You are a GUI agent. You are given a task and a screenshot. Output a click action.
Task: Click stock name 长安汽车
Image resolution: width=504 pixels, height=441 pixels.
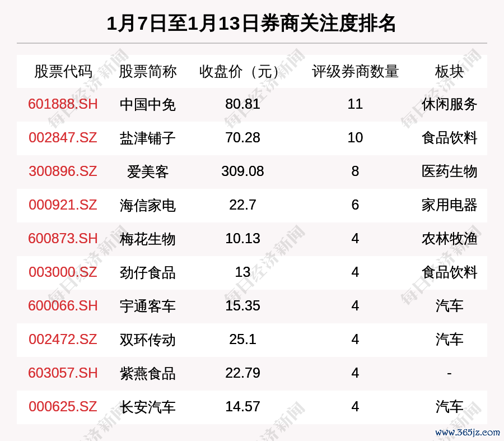147,407
